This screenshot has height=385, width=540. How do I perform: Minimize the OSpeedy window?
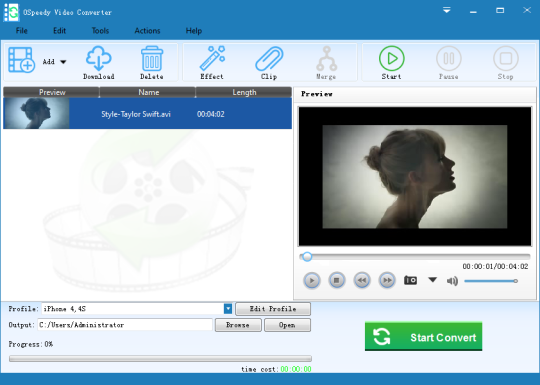[x=473, y=11]
